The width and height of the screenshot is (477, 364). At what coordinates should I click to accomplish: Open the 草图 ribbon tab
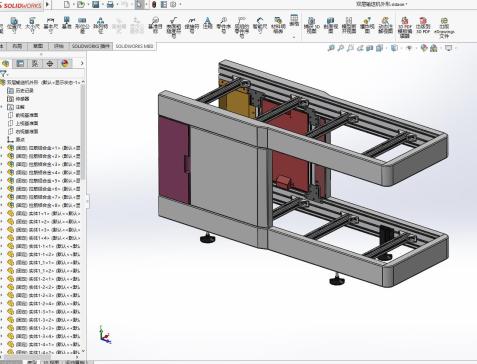click(x=38, y=46)
